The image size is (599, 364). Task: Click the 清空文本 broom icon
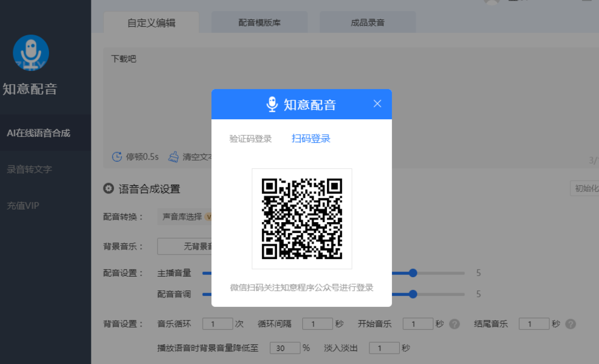point(173,157)
